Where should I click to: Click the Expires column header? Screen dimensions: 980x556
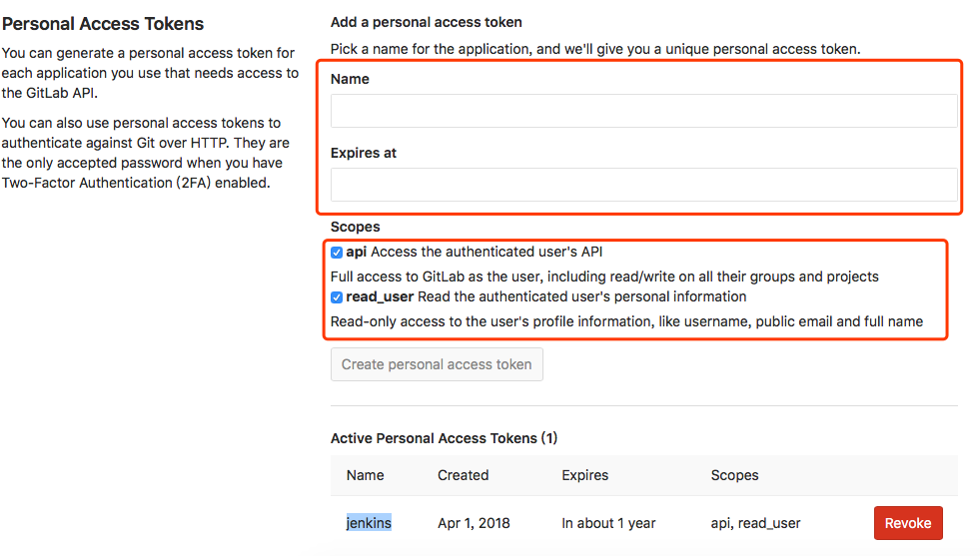pos(584,475)
